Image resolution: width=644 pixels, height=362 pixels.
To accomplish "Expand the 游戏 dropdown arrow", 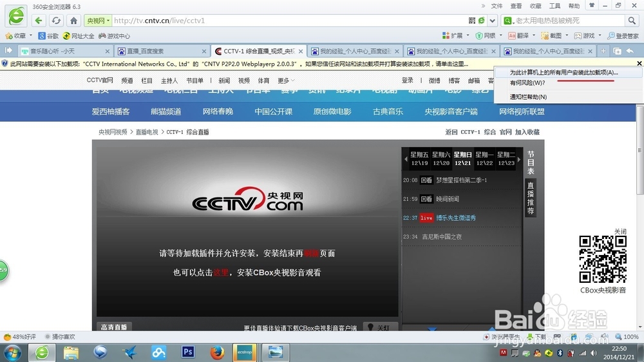I will (600, 35).
